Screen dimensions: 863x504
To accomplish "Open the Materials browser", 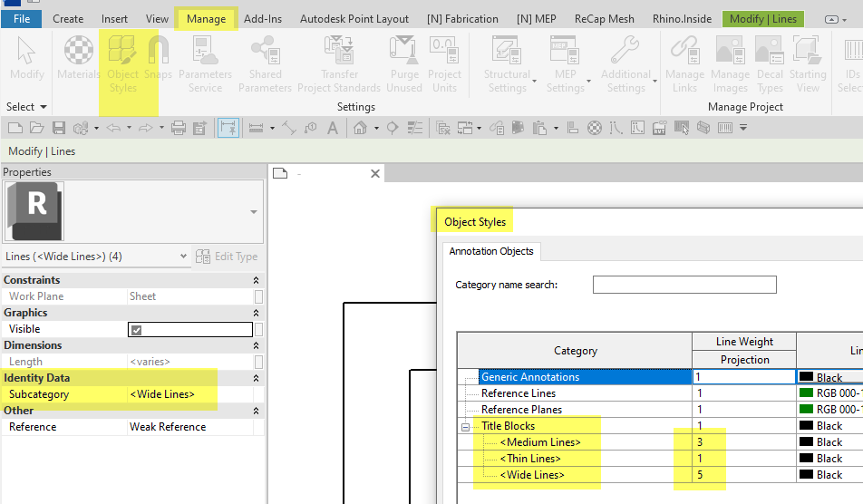I will coord(79,58).
